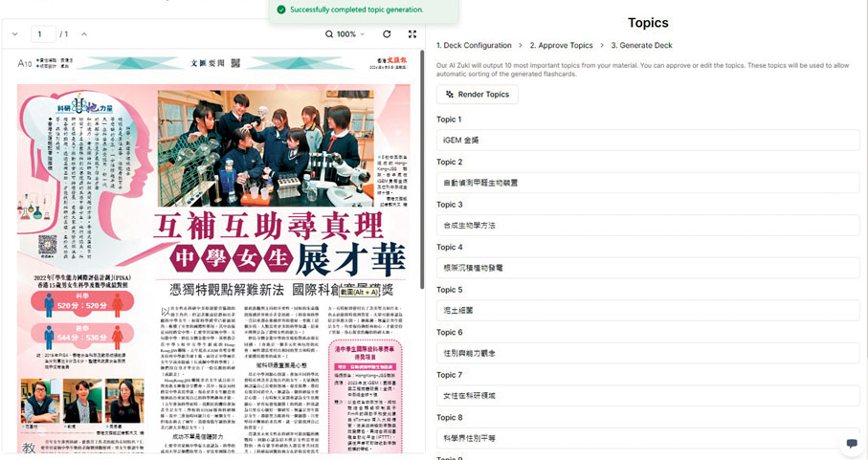Edit the Topic 5 input field
This screenshot has width=868, height=460.
tap(648, 311)
